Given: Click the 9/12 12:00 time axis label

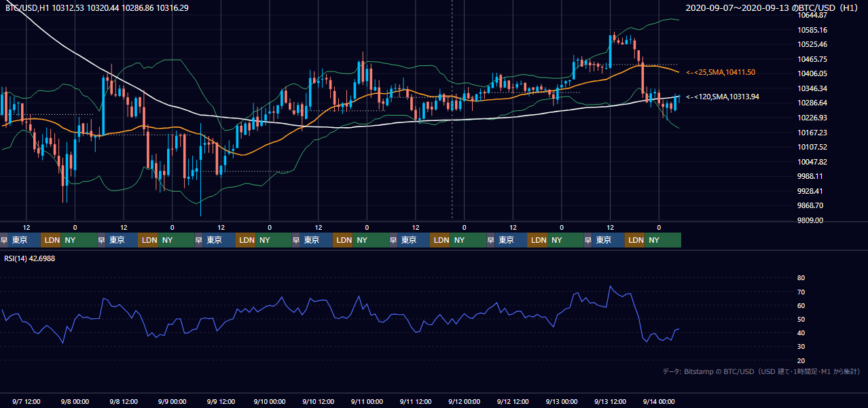Looking at the screenshot, I should tap(513, 401).
